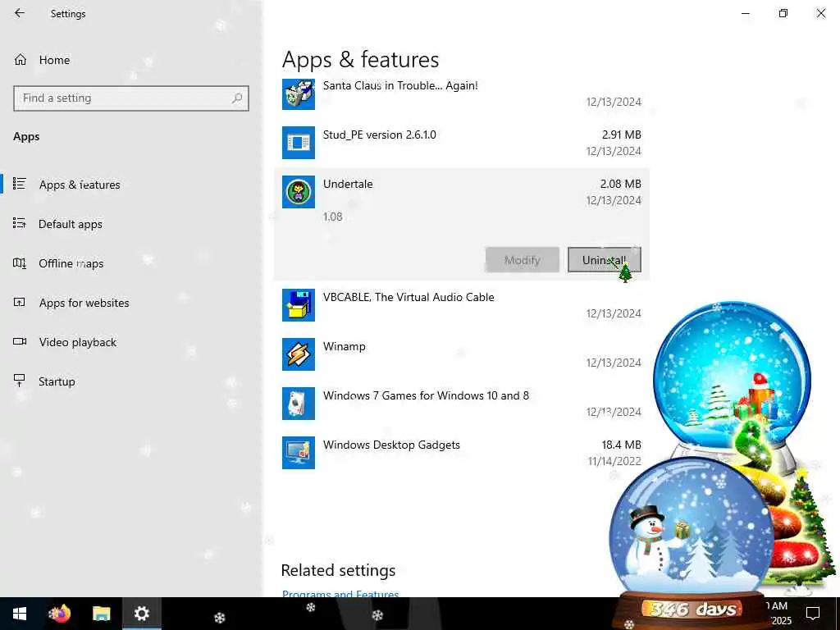The height and width of the screenshot is (630, 840).
Task: Uninstall the Undertale app
Action: 604,260
